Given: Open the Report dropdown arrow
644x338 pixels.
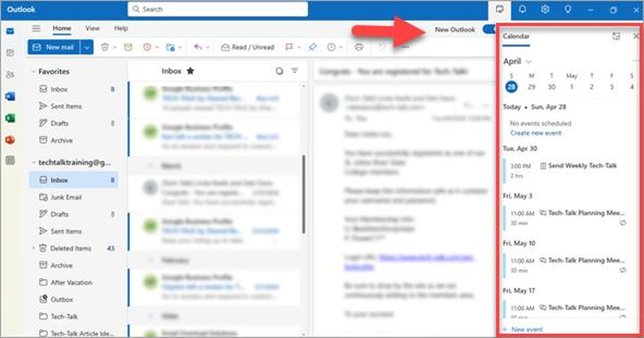Looking at the screenshot, I should (x=157, y=47).
